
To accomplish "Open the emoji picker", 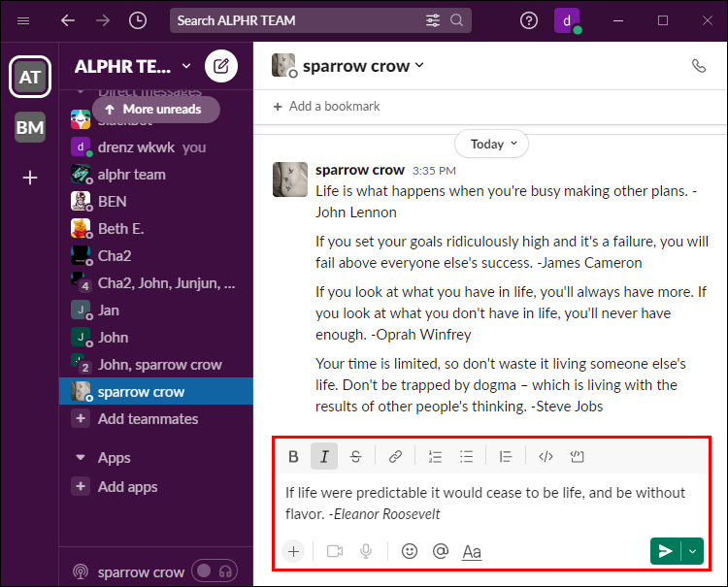I will point(409,551).
